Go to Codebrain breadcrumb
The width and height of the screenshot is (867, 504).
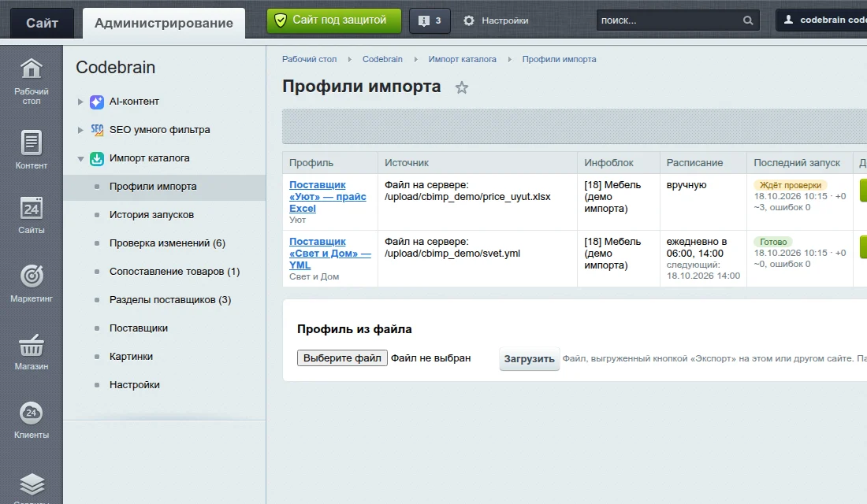click(382, 59)
